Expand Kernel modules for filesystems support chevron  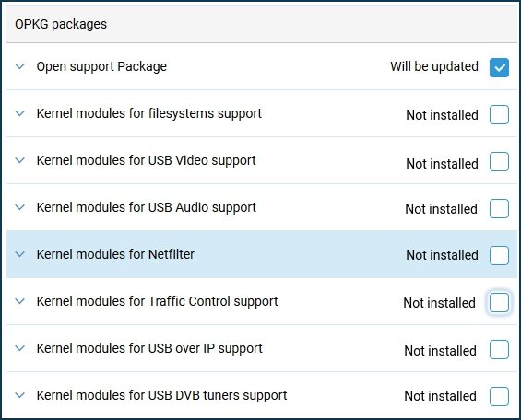coord(20,113)
